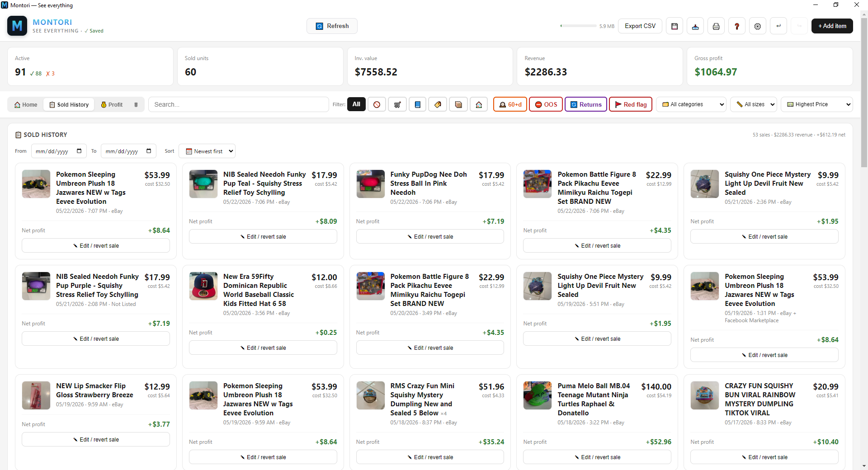Click the Active 91 stat card

(x=90, y=66)
